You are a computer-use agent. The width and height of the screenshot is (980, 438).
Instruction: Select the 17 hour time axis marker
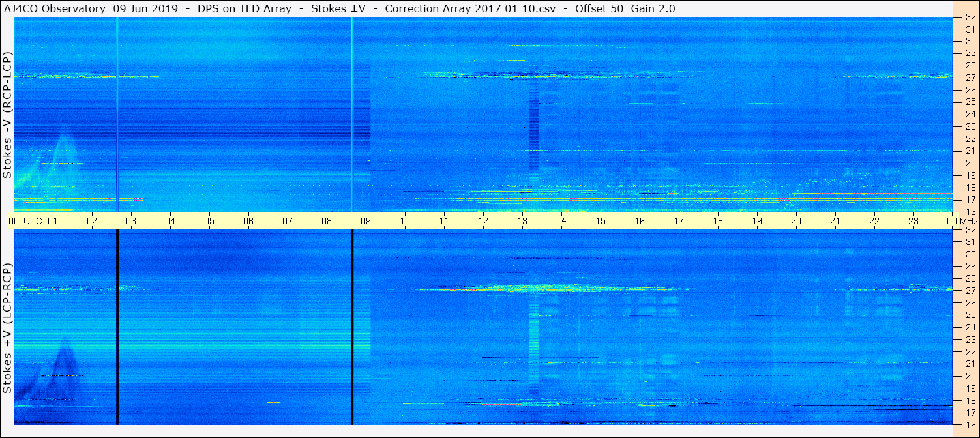tap(679, 221)
